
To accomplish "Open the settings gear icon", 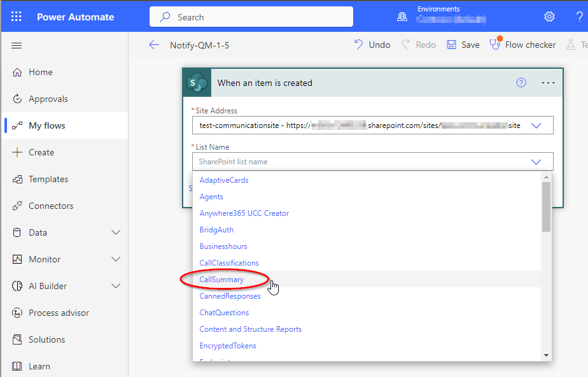I will (x=549, y=17).
